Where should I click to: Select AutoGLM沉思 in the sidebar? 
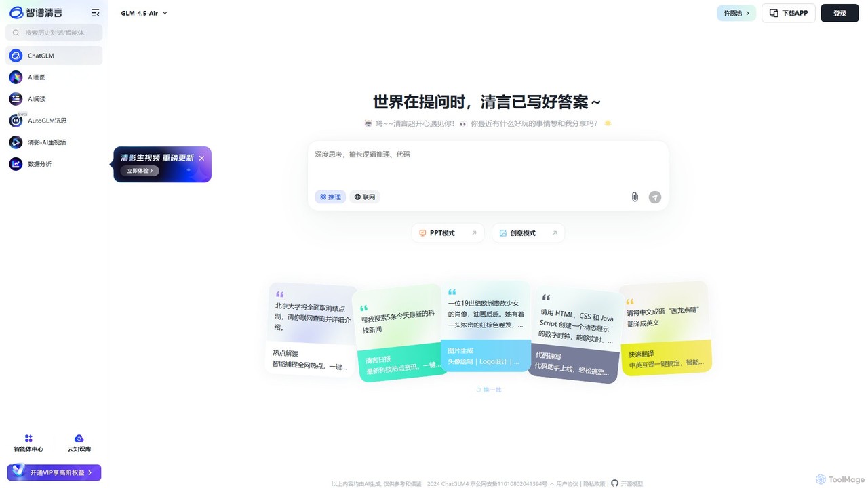[54, 121]
